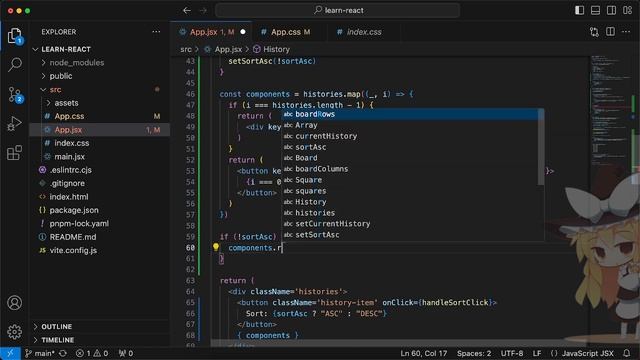Open the Source Control view icon
640x360 pixels.
(x=15, y=94)
